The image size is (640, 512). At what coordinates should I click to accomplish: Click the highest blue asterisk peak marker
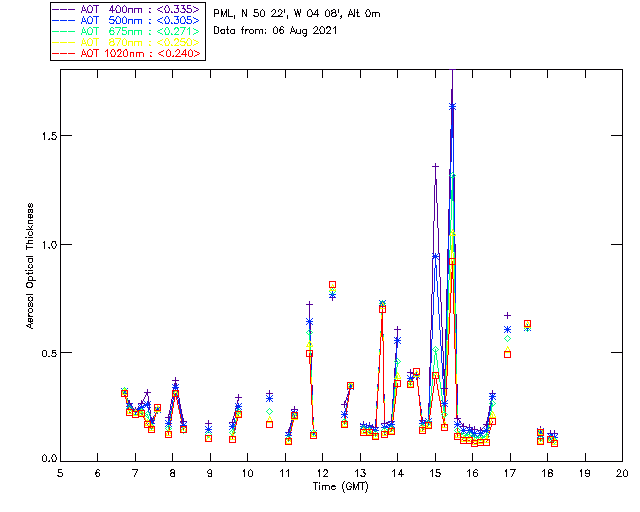click(452, 107)
